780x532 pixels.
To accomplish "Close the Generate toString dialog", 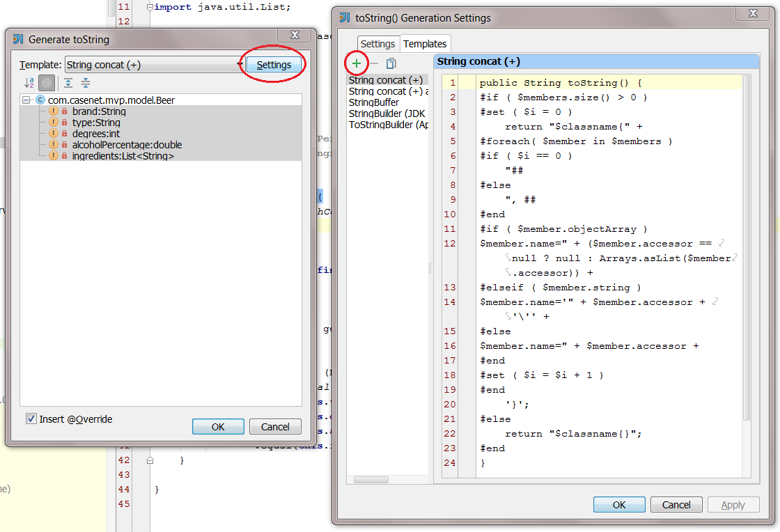I will [295, 34].
